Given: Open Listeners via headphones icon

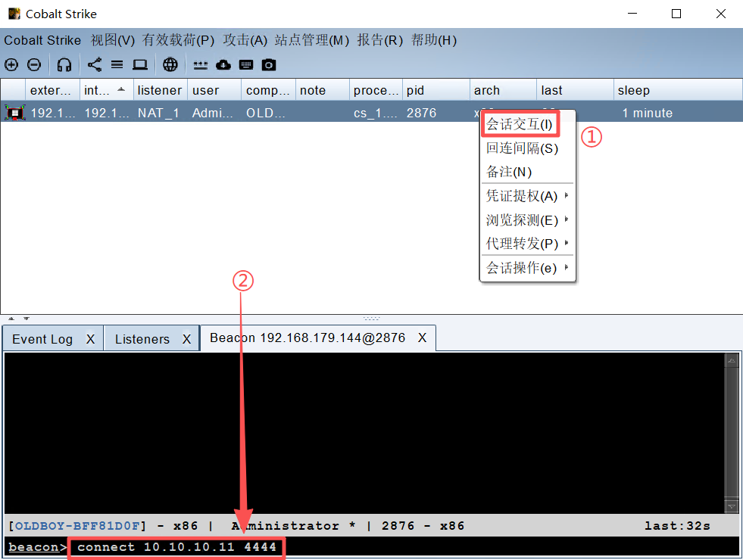Looking at the screenshot, I should click(64, 64).
